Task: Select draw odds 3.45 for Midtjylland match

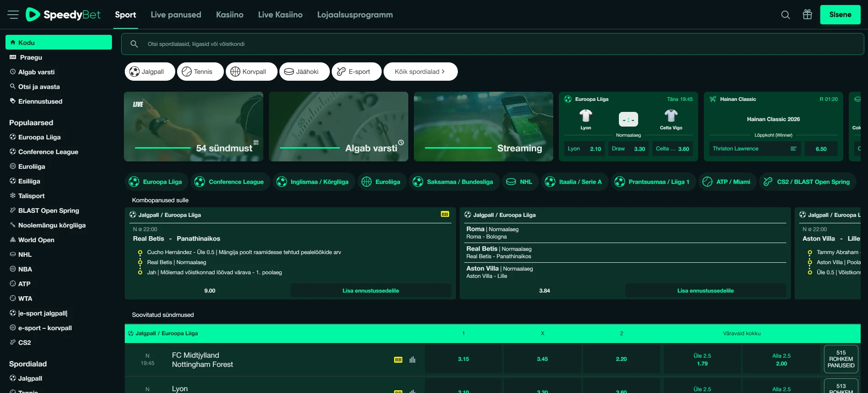Action: click(542, 359)
